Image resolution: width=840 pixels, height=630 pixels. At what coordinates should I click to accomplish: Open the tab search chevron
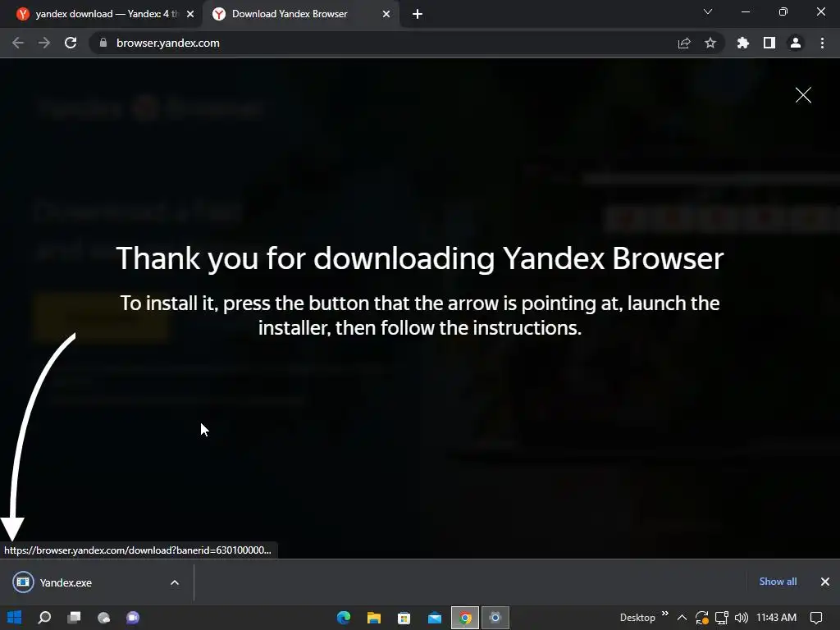point(708,11)
